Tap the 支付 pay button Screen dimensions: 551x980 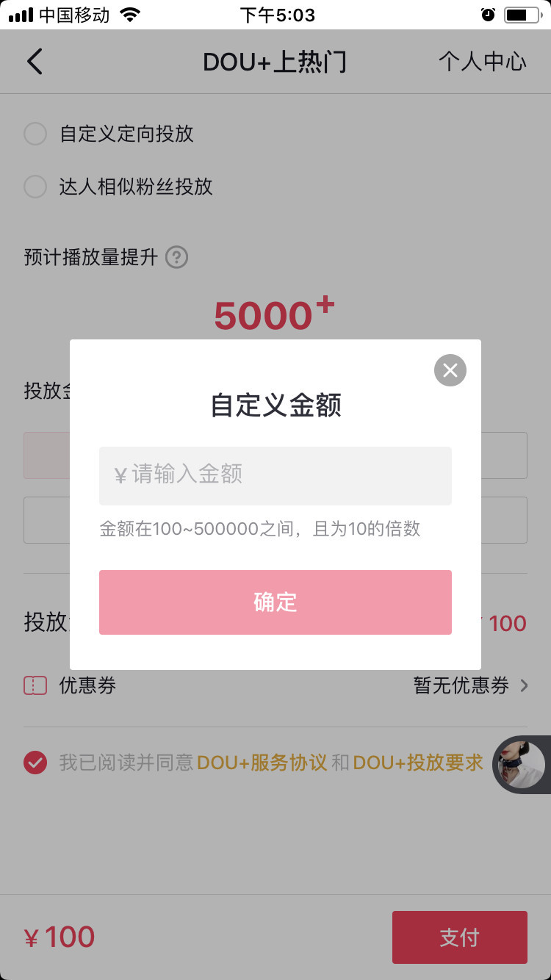pyautogui.click(x=460, y=937)
